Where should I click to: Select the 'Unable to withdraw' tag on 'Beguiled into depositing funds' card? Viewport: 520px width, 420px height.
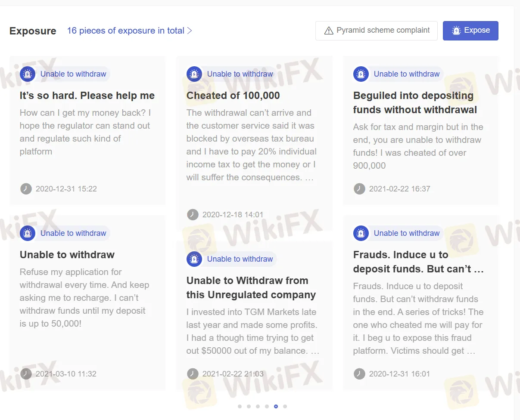[x=407, y=74]
